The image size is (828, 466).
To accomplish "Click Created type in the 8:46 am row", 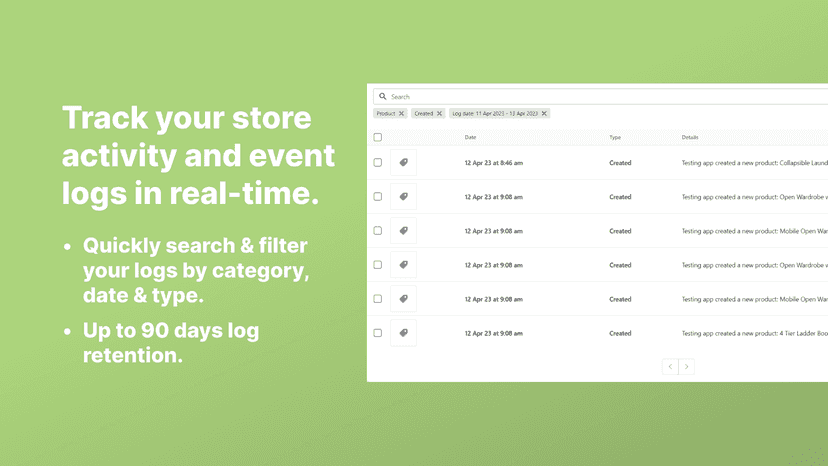I will tap(620, 163).
